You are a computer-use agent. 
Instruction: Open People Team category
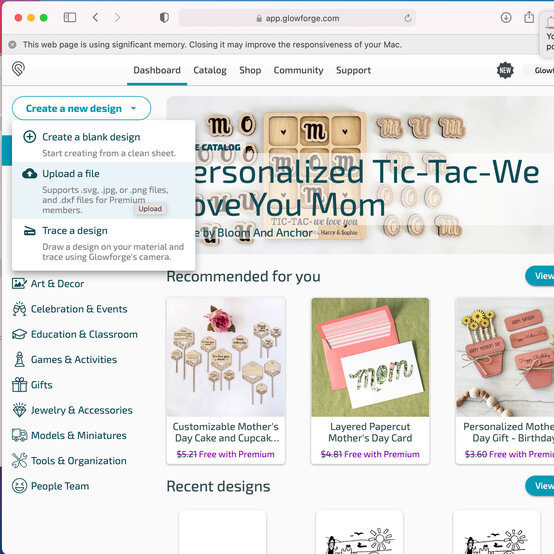pos(60,486)
